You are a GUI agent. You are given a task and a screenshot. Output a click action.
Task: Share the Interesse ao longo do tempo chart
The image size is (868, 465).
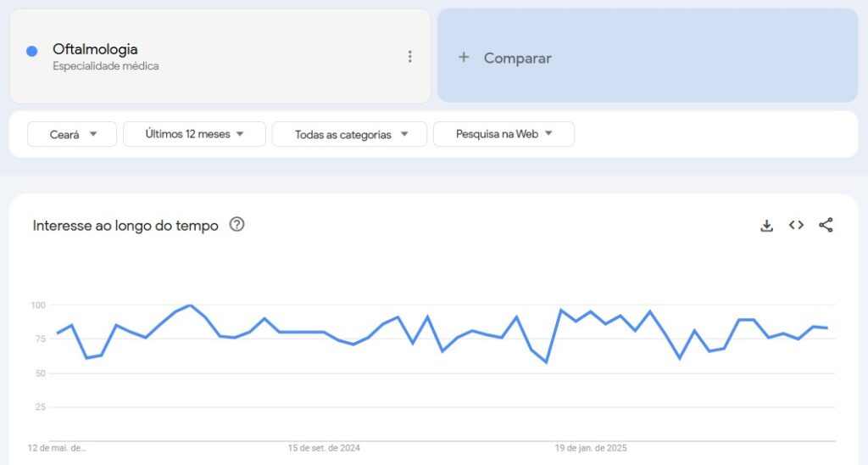coord(826,225)
